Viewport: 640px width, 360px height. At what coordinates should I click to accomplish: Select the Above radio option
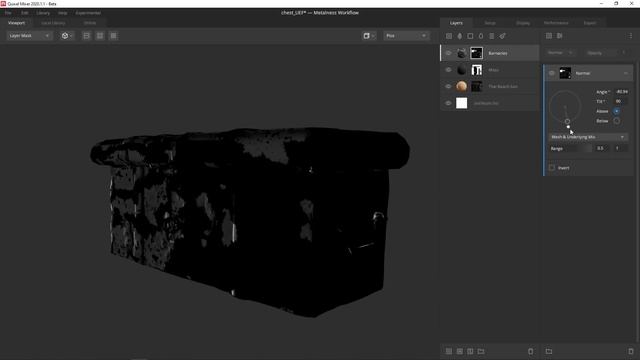(x=616, y=111)
